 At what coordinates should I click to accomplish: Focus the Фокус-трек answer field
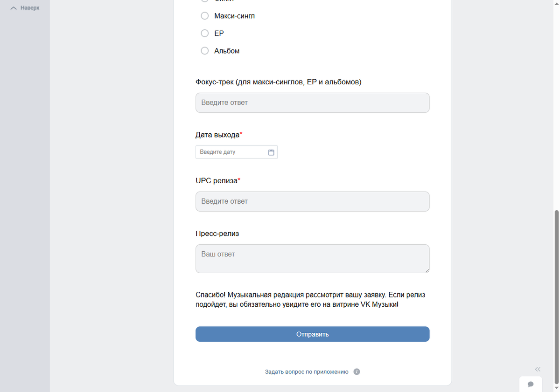point(312,103)
